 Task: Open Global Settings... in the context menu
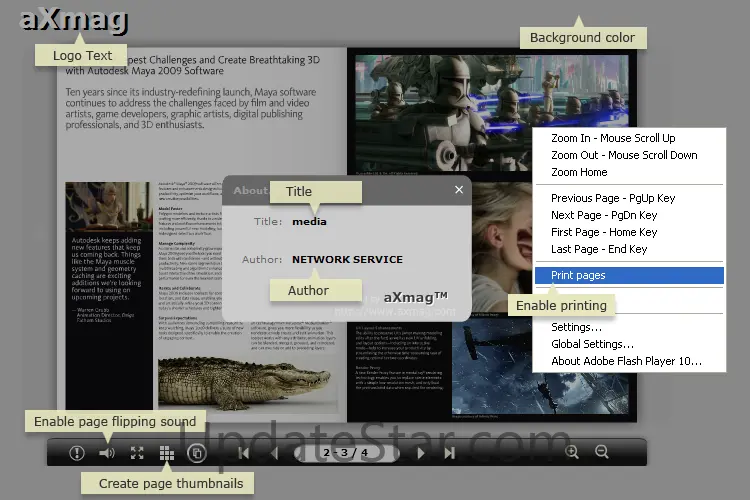tap(593, 344)
